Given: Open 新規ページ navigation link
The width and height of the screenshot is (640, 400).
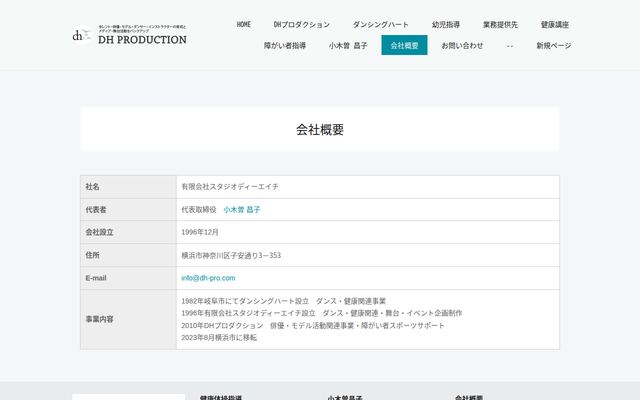Looking at the screenshot, I should coord(553,45).
